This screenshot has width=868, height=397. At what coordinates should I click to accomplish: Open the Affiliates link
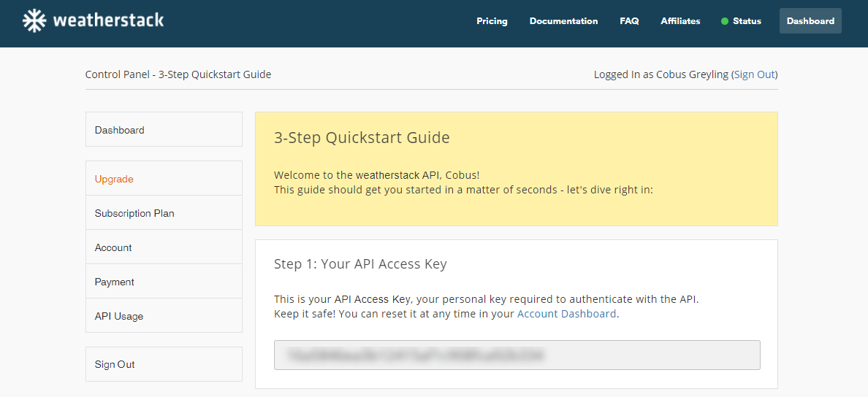pos(680,21)
